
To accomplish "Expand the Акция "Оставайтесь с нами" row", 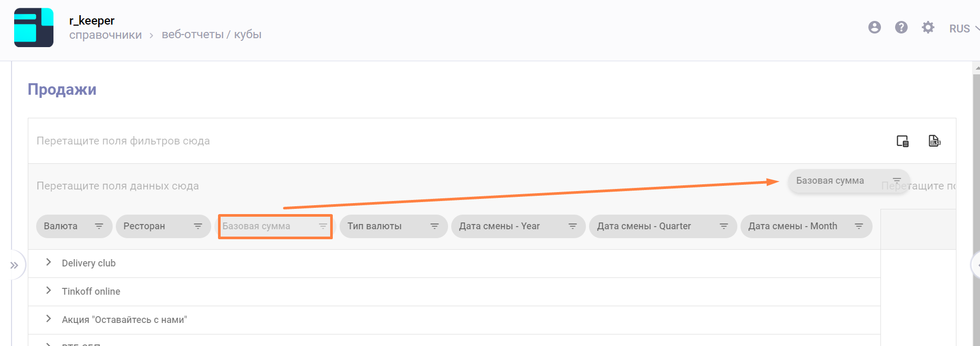I will (49, 319).
